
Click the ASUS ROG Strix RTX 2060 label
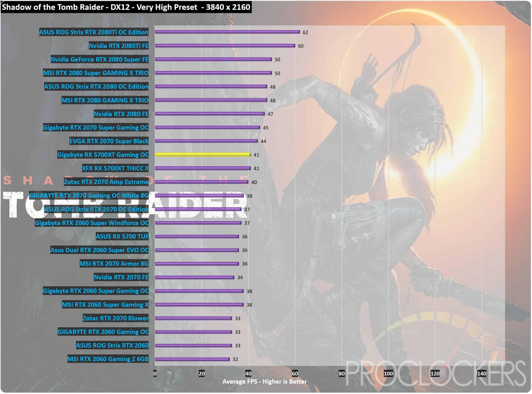[x=112, y=345]
